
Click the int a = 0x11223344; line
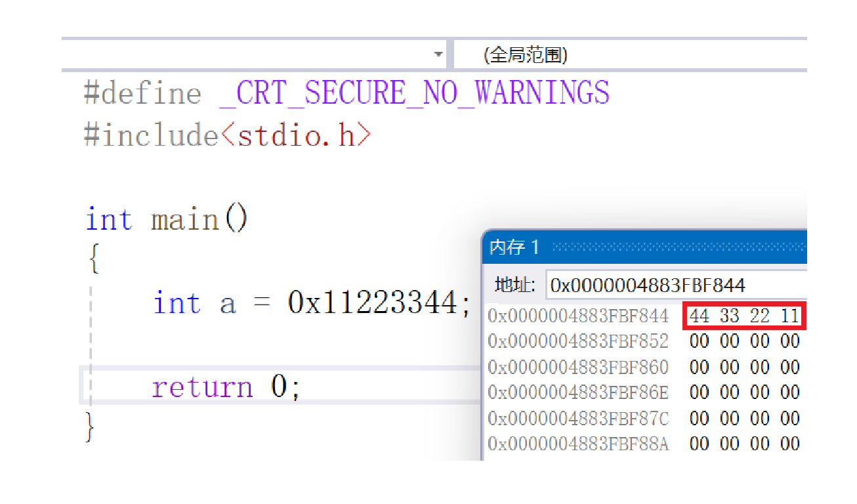click(x=312, y=303)
